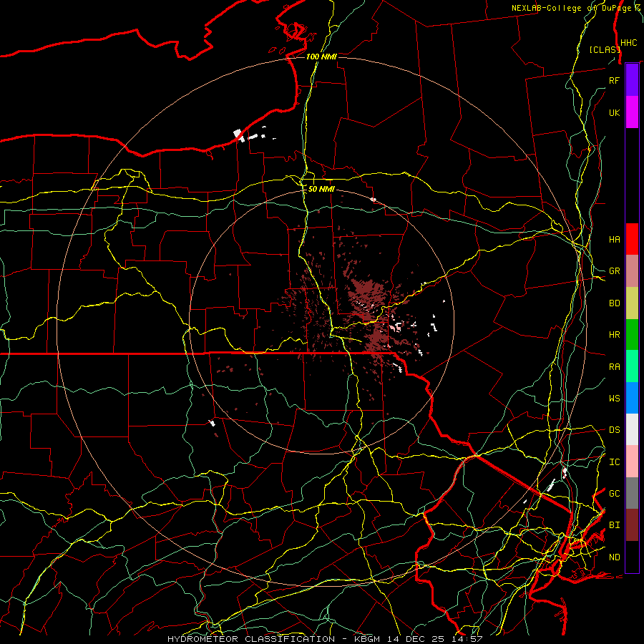Select the 'GR' legend label
Image resolution: width=644 pixels, height=644 pixels.
(614, 271)
